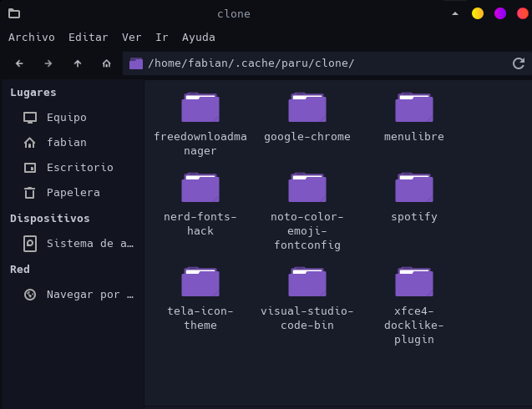This screenshot has width=532, height=409.
Task: Click the purple titlebar button
Action: tap(500, 13)
